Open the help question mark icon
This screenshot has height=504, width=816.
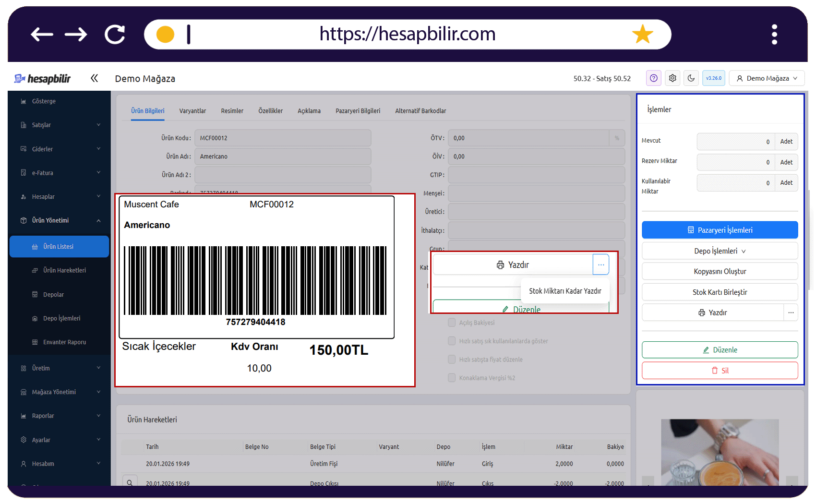tap(653, 78)
